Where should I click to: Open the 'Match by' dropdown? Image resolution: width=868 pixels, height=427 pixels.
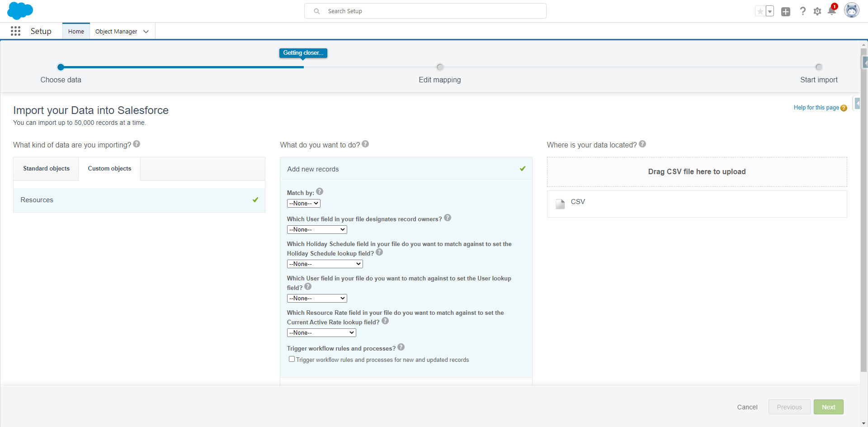304,204
